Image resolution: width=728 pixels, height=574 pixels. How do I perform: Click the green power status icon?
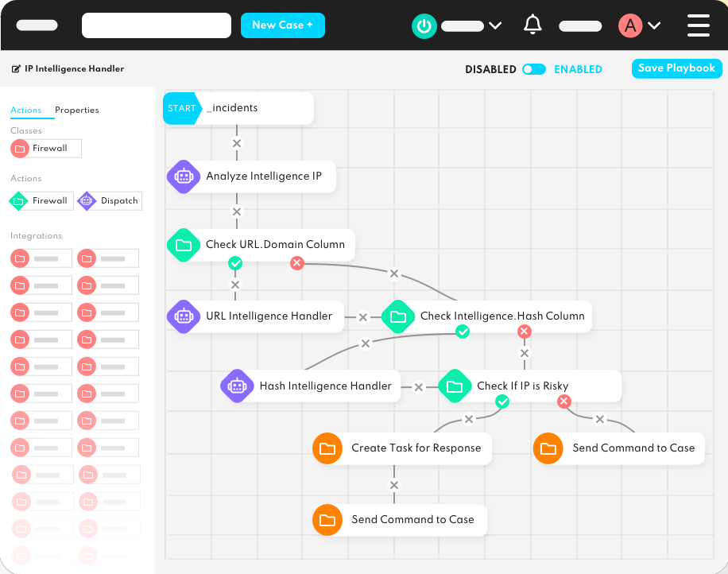[424, 25]
